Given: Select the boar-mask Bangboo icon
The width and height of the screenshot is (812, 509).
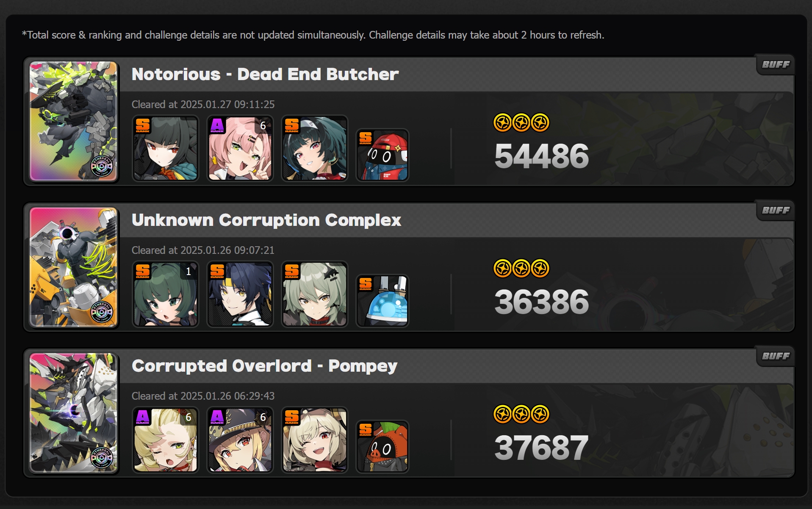Looking at the screenshot, I should (382, 447).
